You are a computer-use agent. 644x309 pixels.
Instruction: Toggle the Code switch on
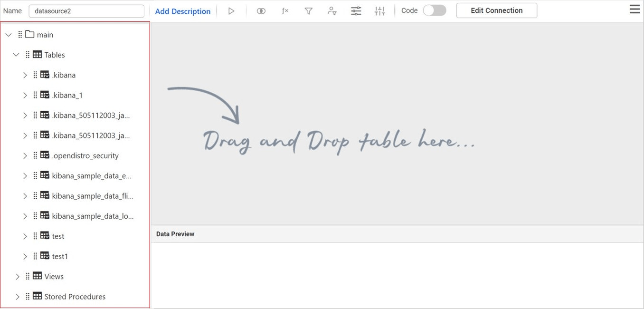coord(435,10)
